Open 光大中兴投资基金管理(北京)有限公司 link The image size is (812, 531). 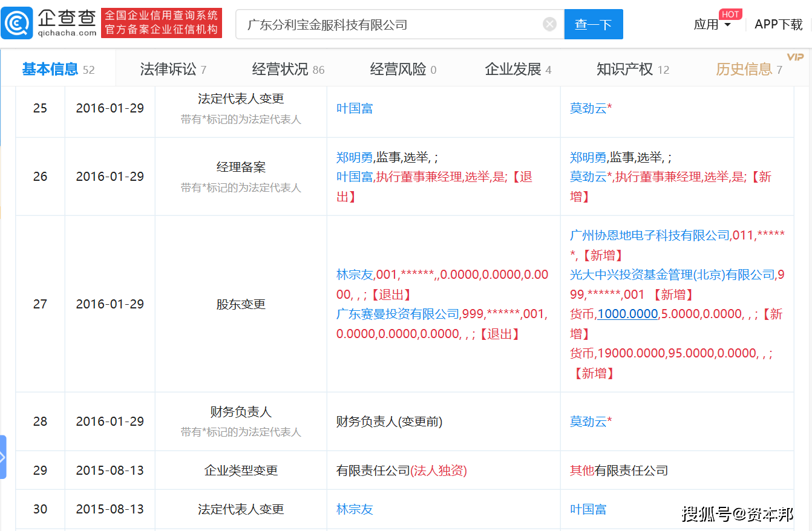pos(672,275)
